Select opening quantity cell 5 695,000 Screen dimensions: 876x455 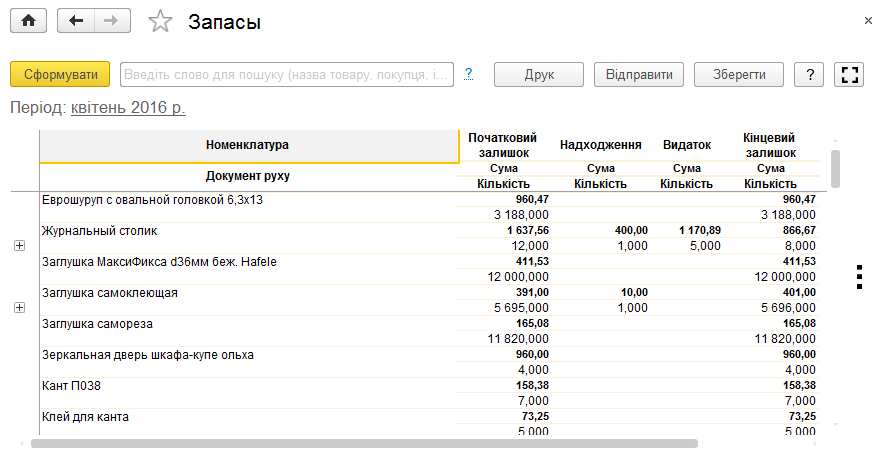coord(521,308)
